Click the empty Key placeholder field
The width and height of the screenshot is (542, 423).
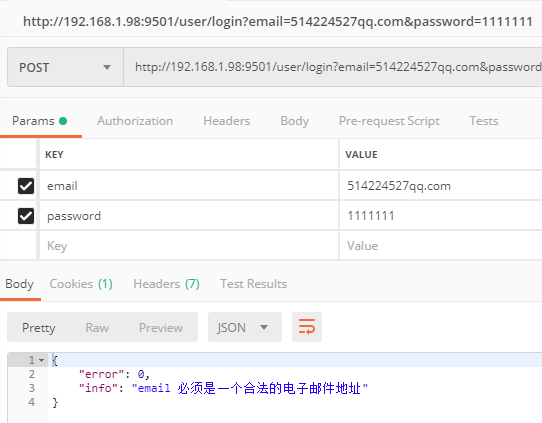click(x=189, y=246)
